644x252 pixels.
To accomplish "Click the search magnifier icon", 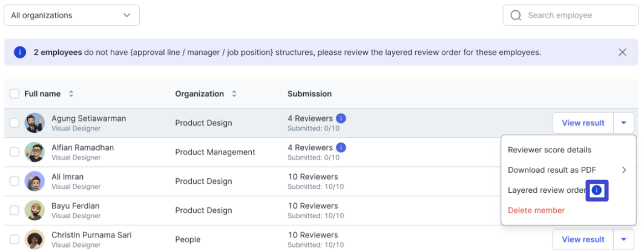I will (x=516, y=15).
